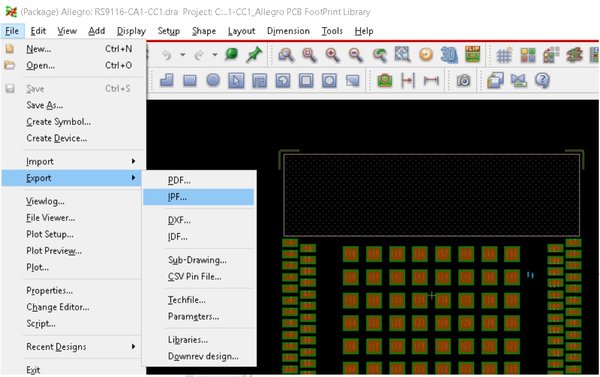Open the Redo history dropdown arrow
This screenshot has height=377, width=600.
tap(215, 55)
